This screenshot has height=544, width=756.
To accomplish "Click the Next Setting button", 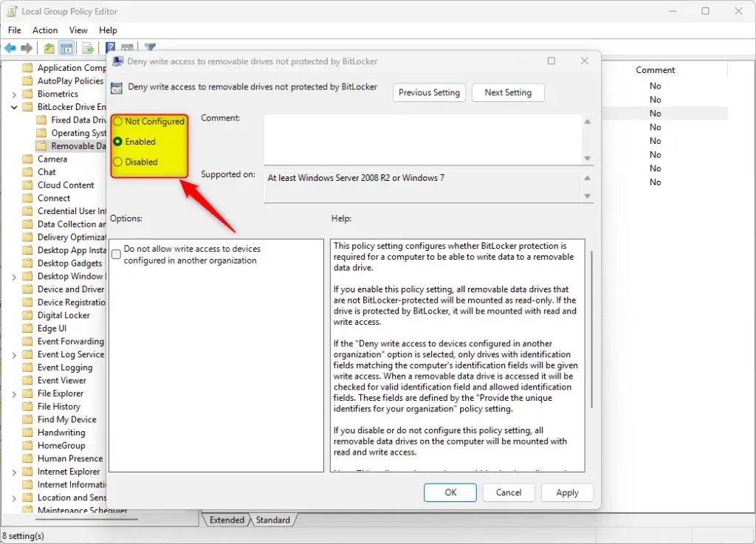I will tap(508, 92).
